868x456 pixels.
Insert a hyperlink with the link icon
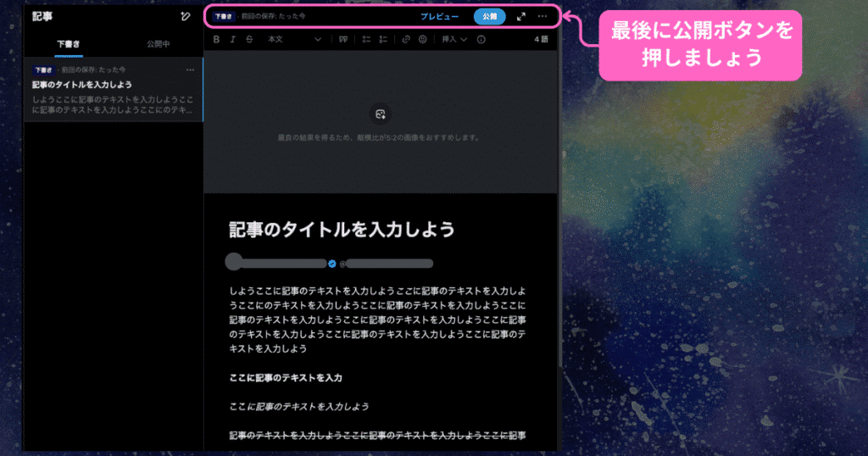[406, 39]
